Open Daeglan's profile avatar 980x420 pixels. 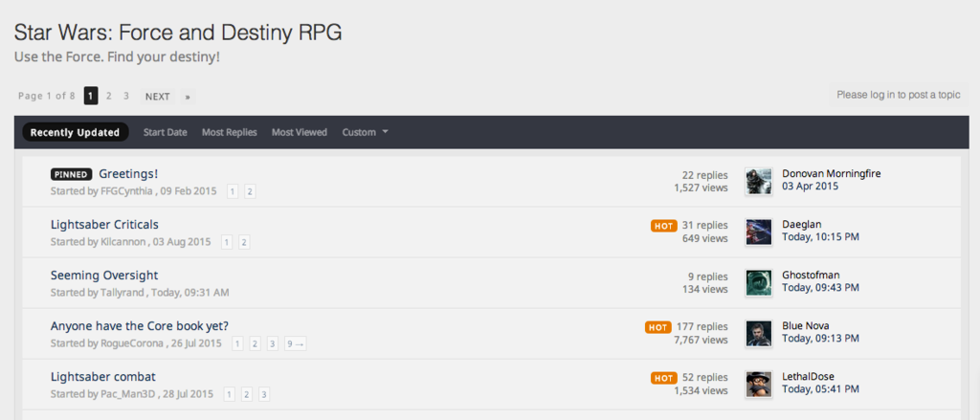click(x=758, y=232)
